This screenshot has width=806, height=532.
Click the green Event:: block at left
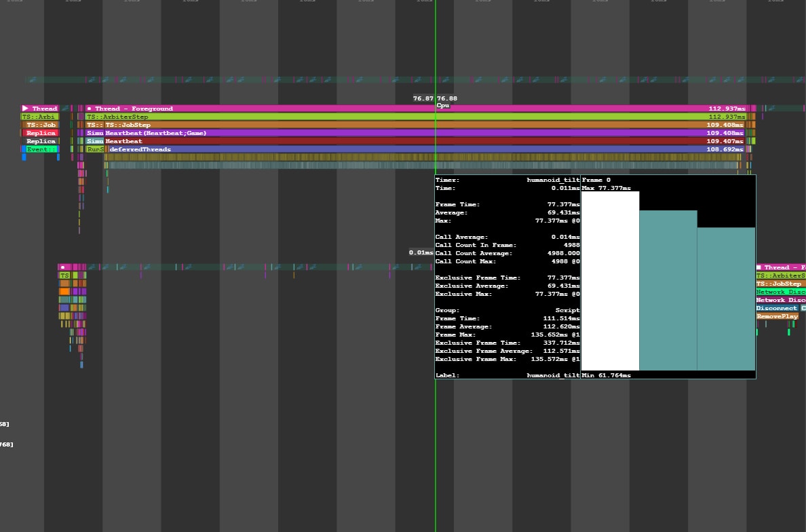coord(40,149)
